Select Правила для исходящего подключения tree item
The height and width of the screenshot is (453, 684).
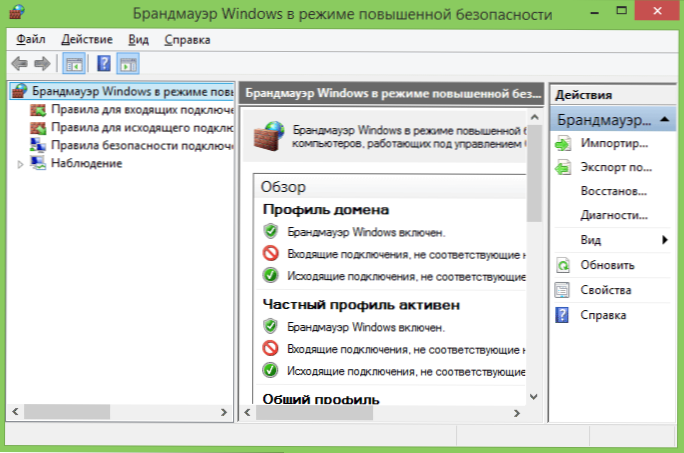coord(142,127)
